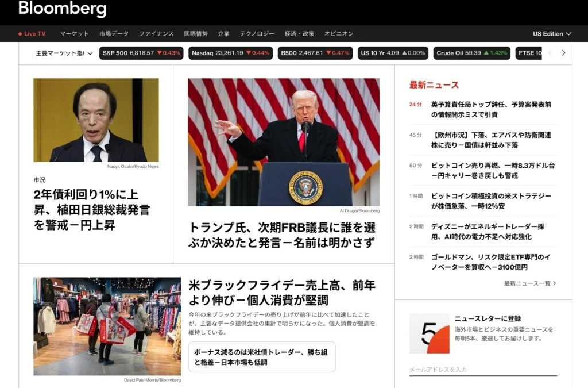The height and width of the screenshot is (388, 588).
Task: Open the Trump FRB chair headline
Action: [282, 235]
